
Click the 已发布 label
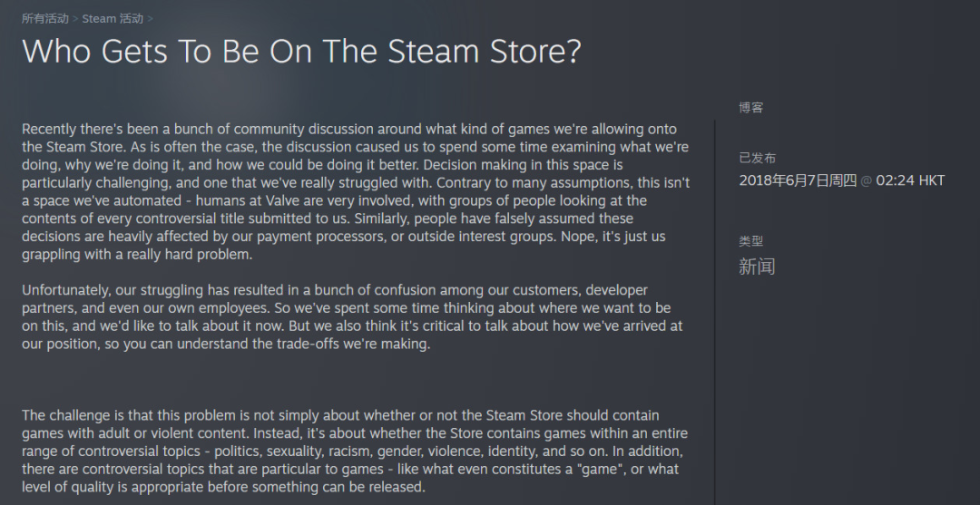pos(757,158)
